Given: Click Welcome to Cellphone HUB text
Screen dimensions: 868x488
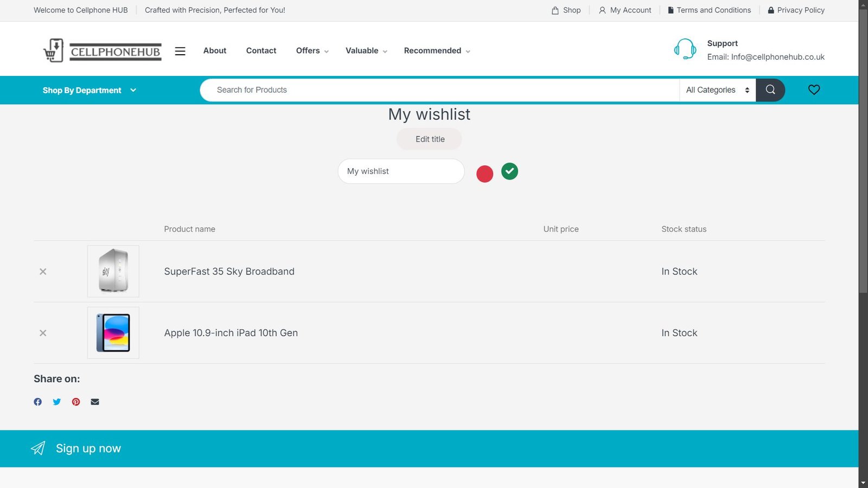Looking at the screenshot, I should click(81, 10).
